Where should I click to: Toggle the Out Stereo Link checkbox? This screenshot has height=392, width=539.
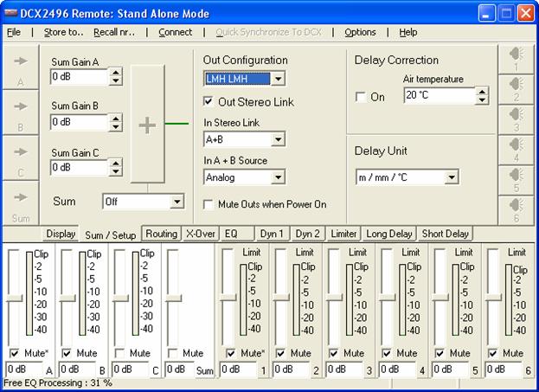[209, 102]
